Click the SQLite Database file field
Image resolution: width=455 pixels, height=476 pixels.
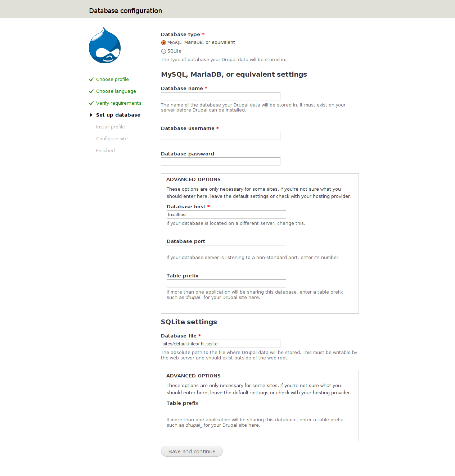221,344
